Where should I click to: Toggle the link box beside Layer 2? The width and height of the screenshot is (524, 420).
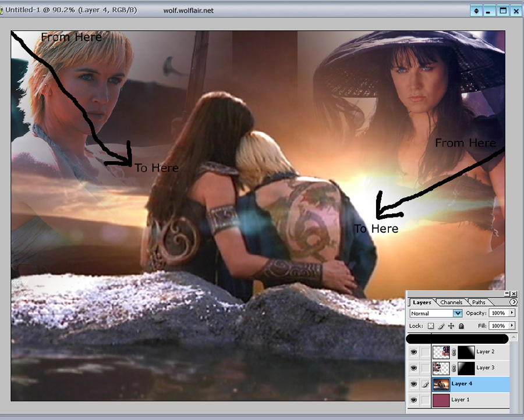(425, 352)
